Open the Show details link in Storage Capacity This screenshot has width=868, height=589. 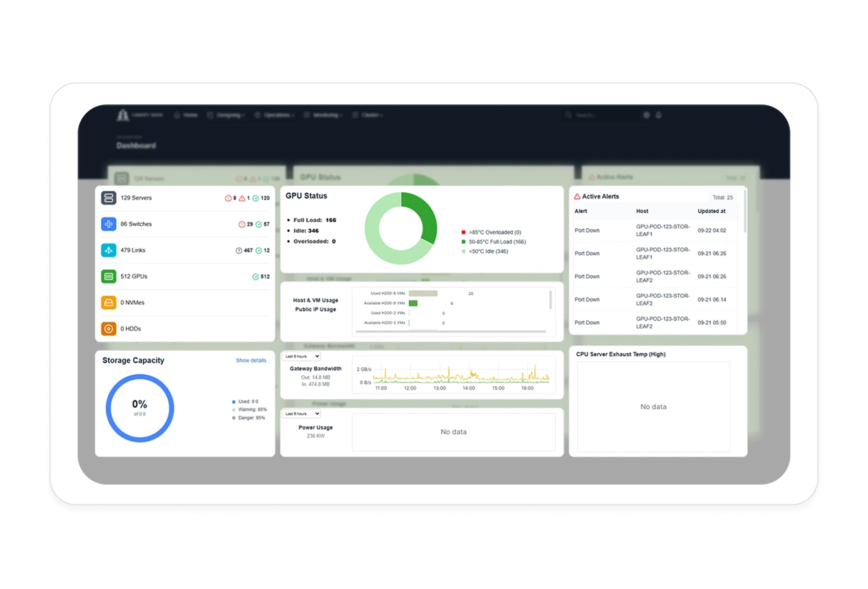[251, 360]
